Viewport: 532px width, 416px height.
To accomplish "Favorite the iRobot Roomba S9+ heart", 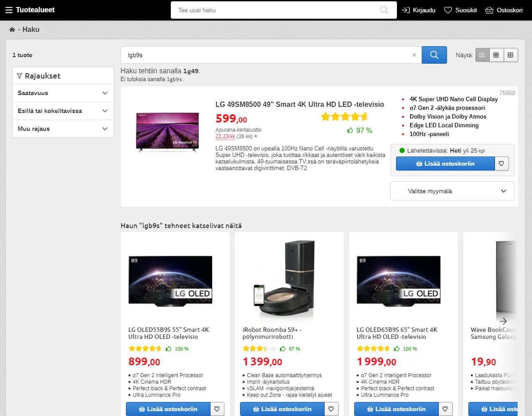I will click(331, 409).
